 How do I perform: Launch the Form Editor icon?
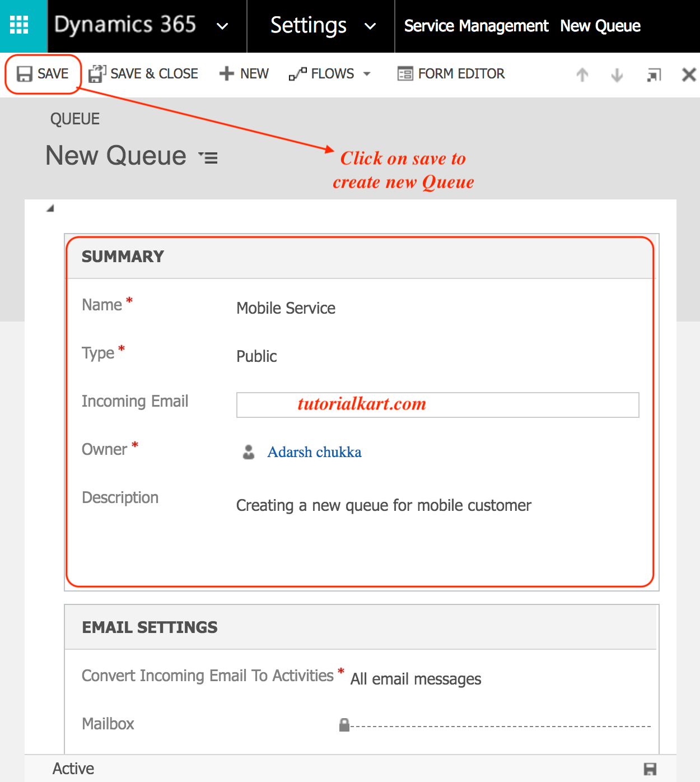(405, 73)
